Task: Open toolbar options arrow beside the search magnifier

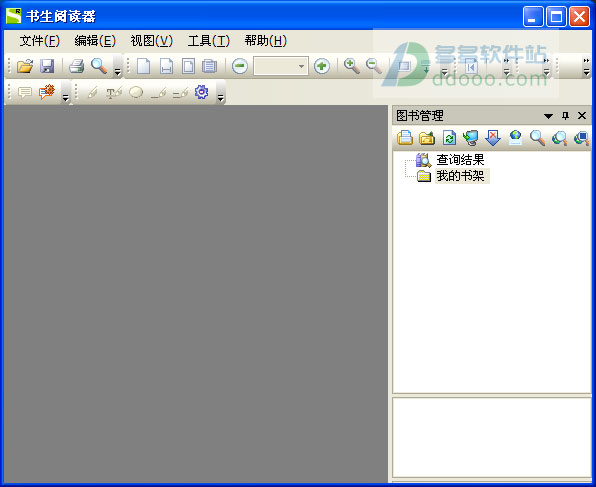Action: coord(117,71)
